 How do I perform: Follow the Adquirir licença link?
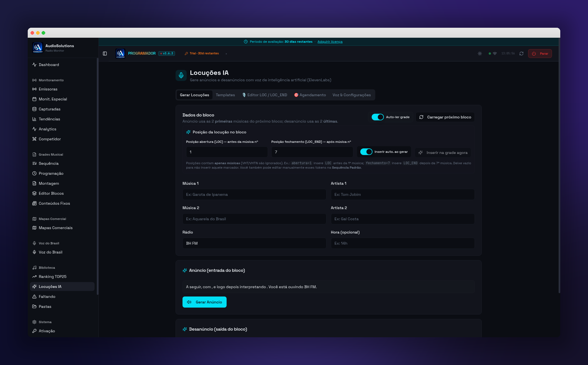(x=330, y=42)
